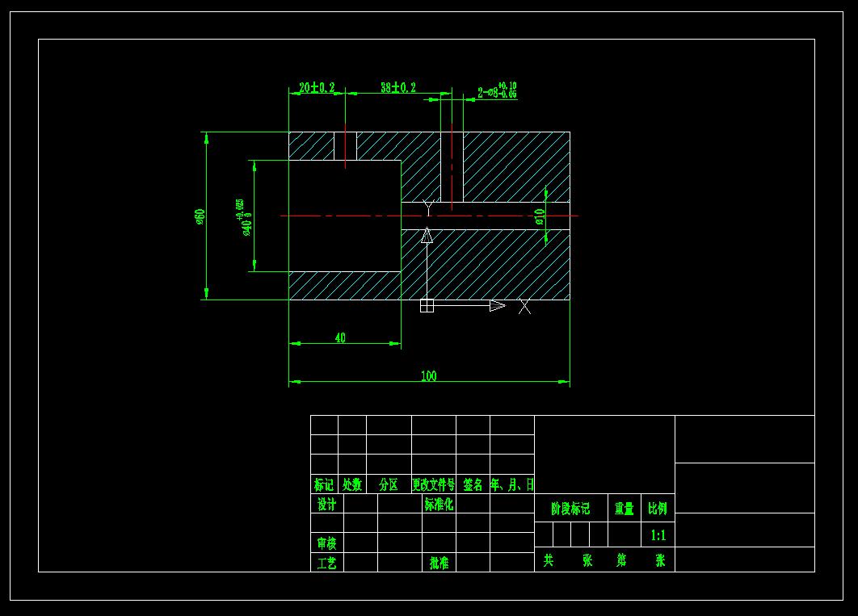
Task: Select the 20±0.2 dimension text
Action: [317, 87]
